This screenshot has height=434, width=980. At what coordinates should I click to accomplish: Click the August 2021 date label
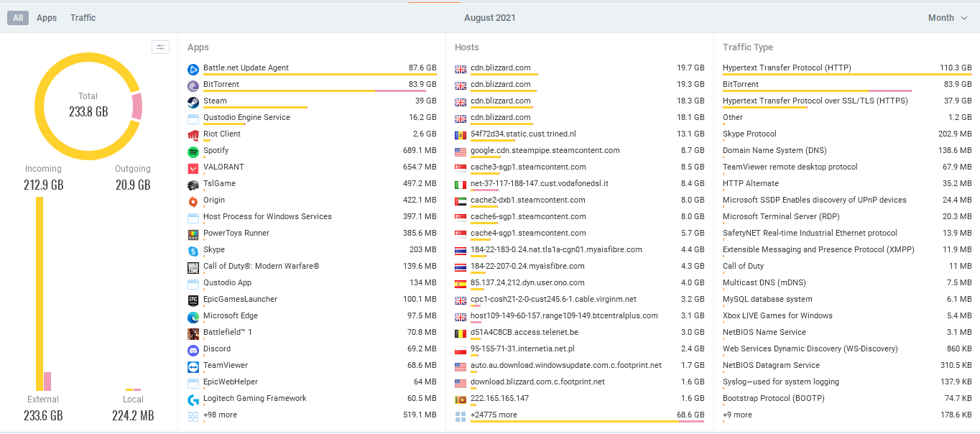click(x=490, y=18)
